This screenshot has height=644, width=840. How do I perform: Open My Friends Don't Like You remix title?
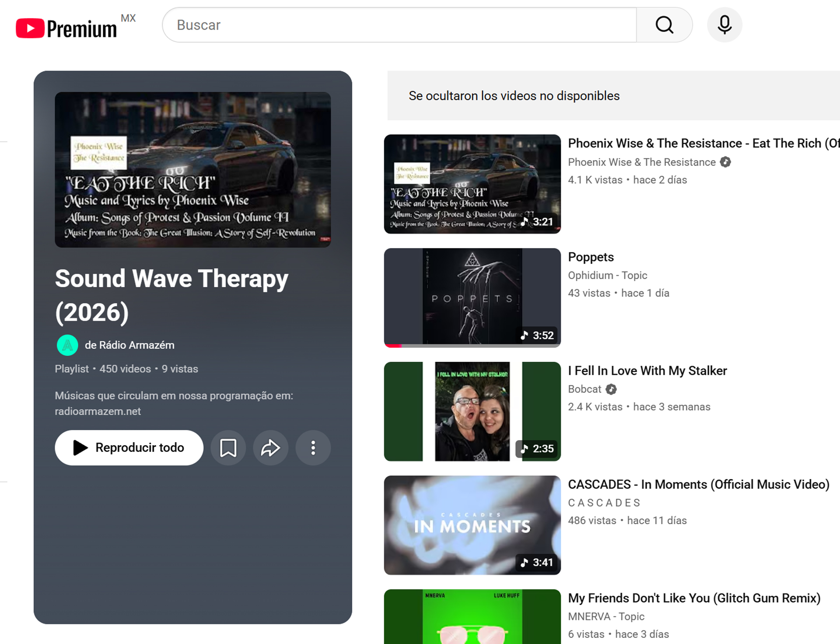click(694, 598)
